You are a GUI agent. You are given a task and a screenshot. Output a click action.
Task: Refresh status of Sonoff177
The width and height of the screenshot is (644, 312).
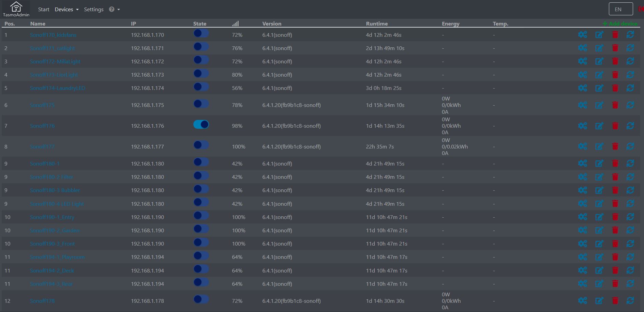point(630,146)
